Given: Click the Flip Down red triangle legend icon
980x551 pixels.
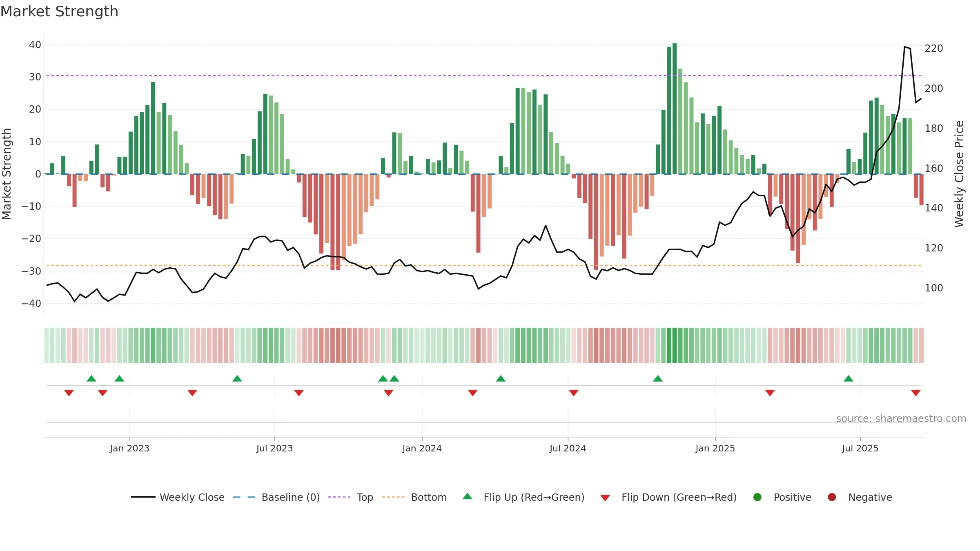Looking at the screenshot, I should coord(605,498).
